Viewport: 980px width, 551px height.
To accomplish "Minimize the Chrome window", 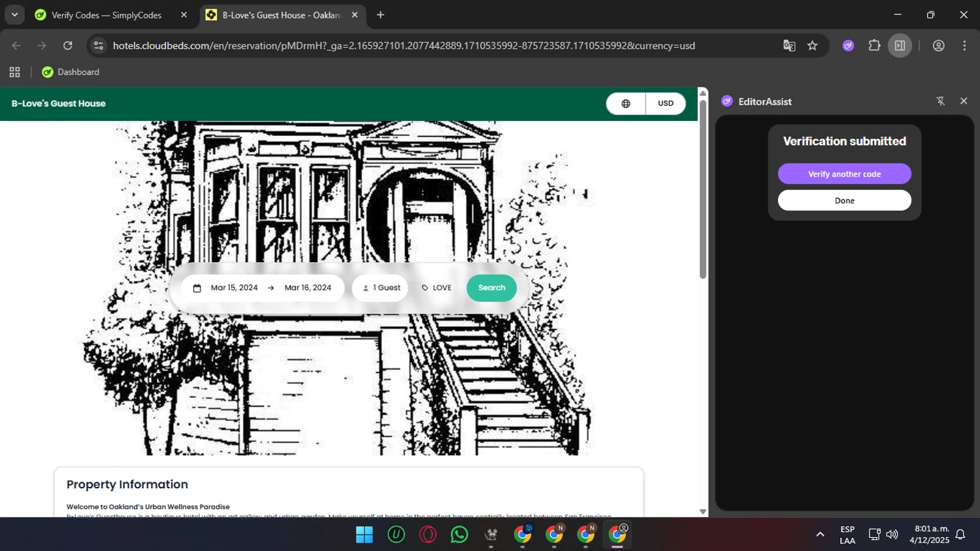I will tap(898, 14).
